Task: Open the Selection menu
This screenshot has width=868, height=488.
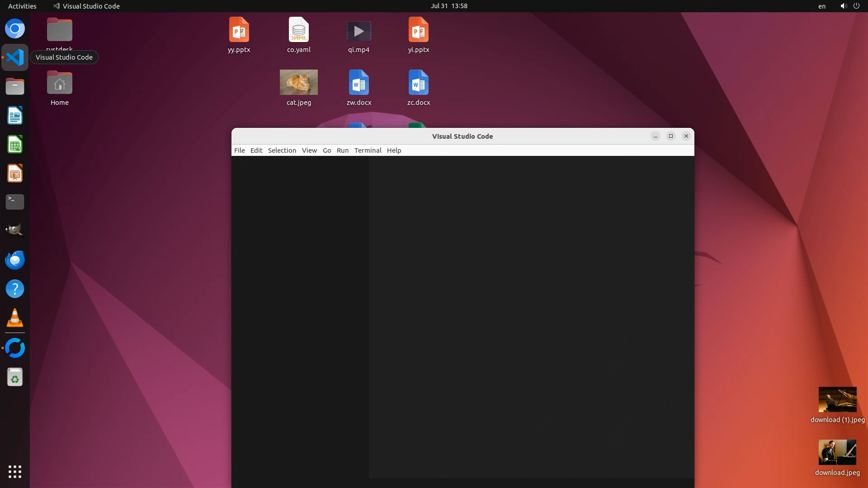Action: point(282,150)
